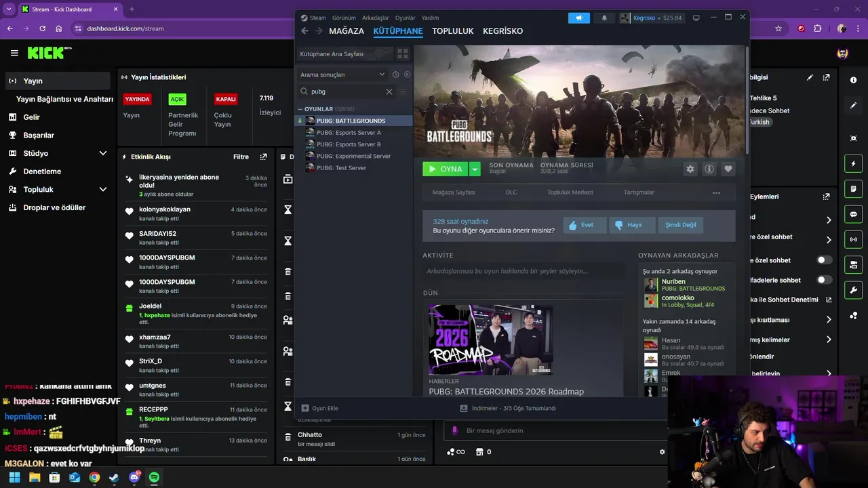Image resolution: width=868 pixels, height=488 pixels.
Task: Collapse the OYUNLAR category
Action: [300, 109]
